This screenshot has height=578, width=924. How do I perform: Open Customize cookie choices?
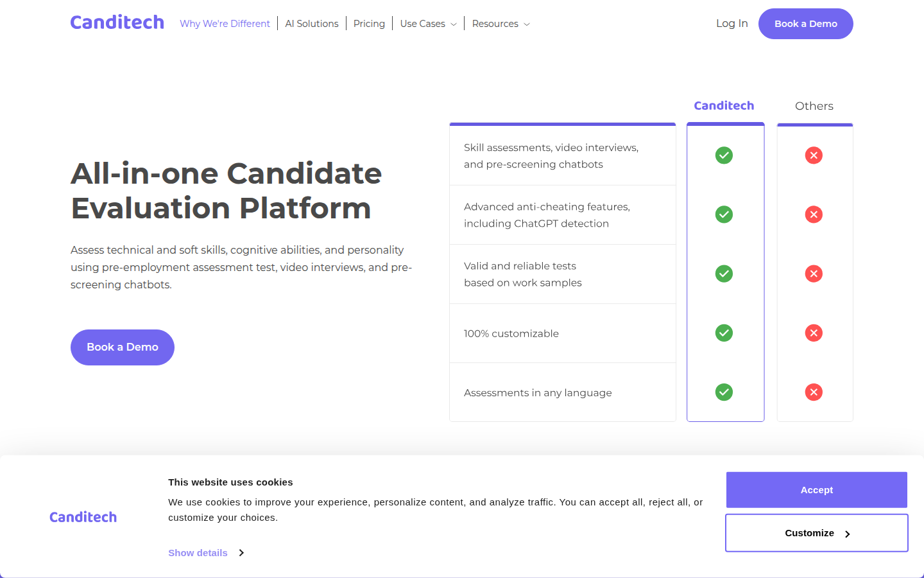coord(816,533)
